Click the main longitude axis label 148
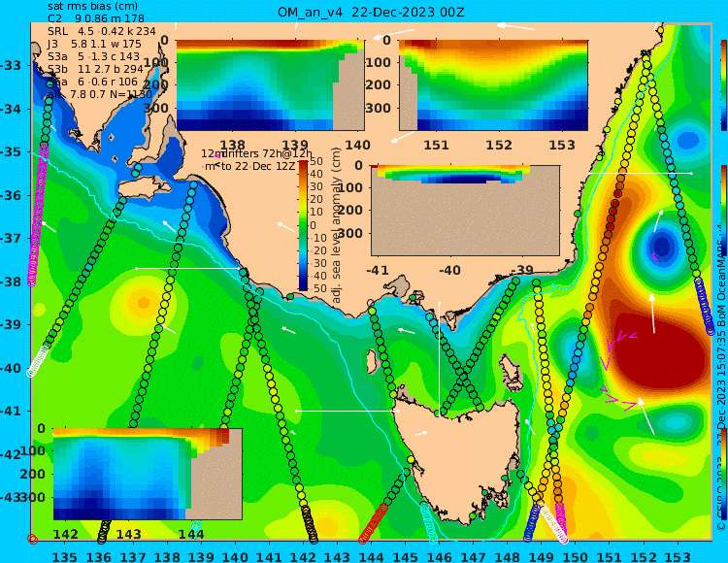This screenshot has height=563, width=728. tap(507, 557)
